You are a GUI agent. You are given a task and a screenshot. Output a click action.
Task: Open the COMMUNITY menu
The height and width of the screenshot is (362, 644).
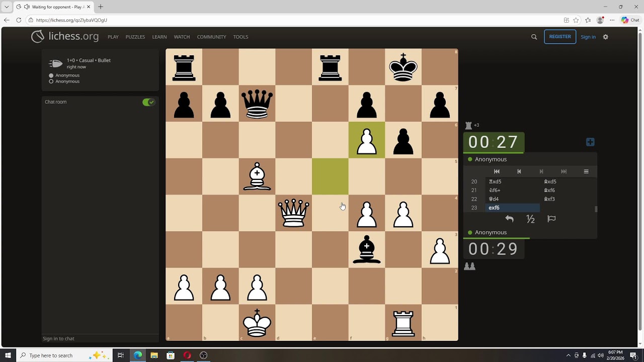pyautogui.click(x=211, y=37)
